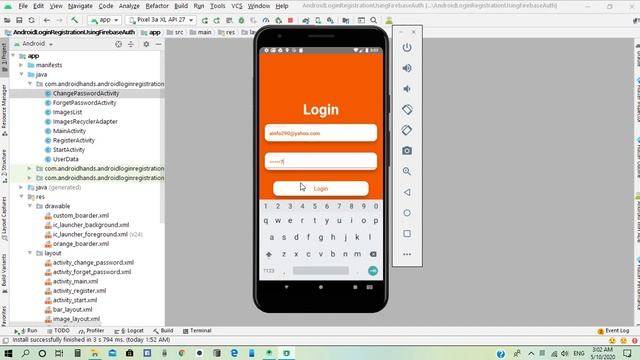This screenshot has width=640, height=360.
Task: Select ChangePasswordActivity class
Action: 86,93
